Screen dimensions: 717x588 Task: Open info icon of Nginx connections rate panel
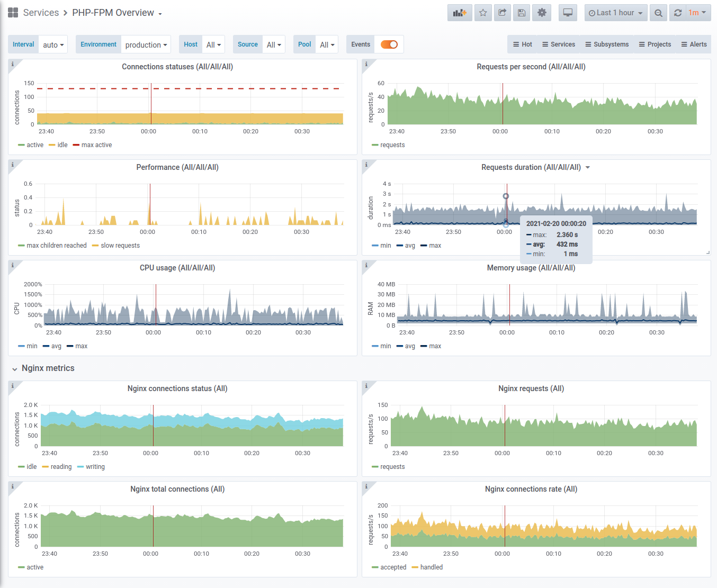pyautogui.click(x=366, y=486)
